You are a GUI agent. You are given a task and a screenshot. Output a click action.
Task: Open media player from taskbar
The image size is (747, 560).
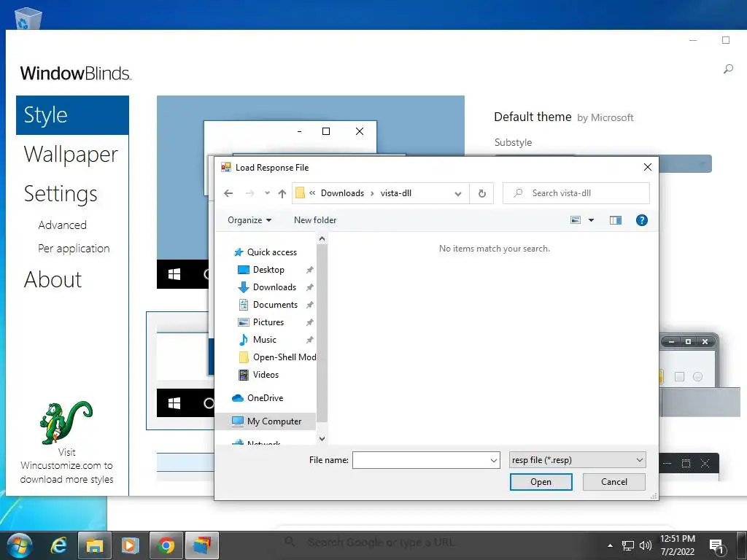pyautogui.click(x=130, y=545)
